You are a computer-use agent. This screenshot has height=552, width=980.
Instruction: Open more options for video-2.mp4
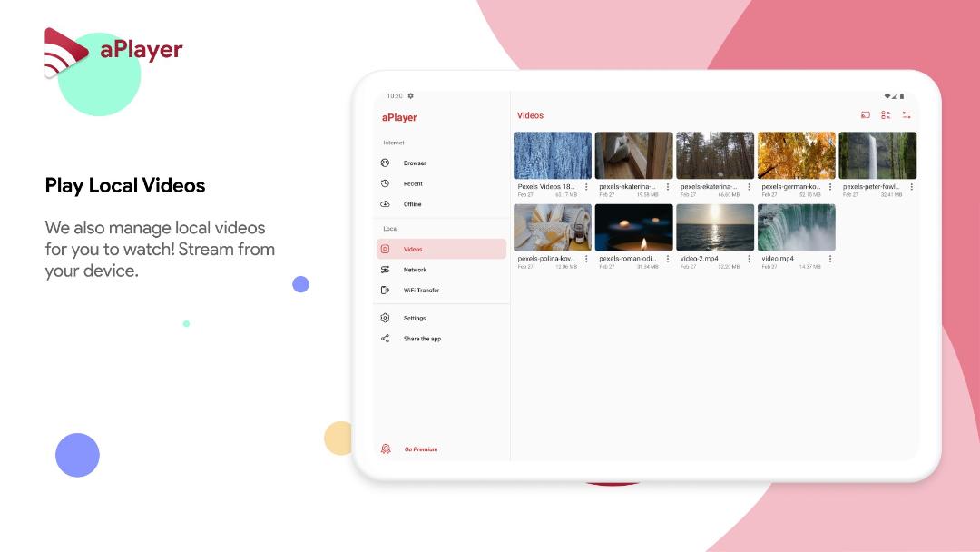(749, 258)
